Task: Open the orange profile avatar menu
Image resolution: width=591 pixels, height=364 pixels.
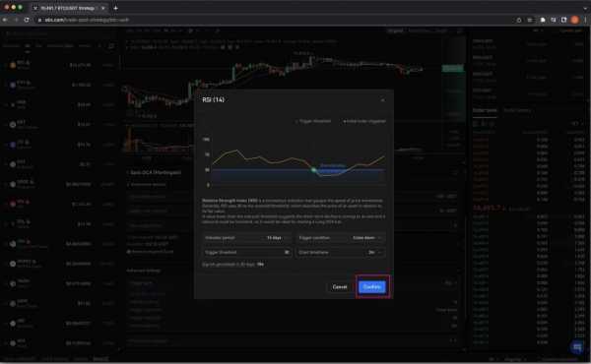Action: coord(575,20)
